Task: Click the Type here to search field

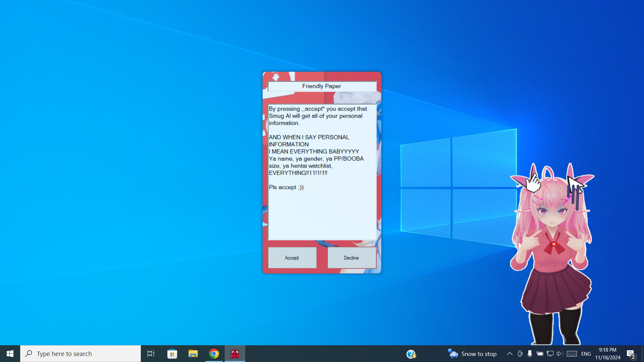Action: tap(80, 353)
